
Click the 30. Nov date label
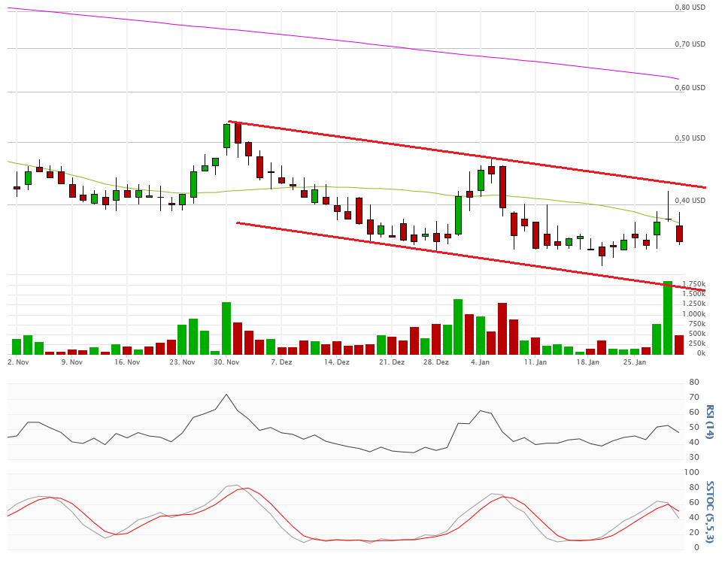tap(226, 362)
